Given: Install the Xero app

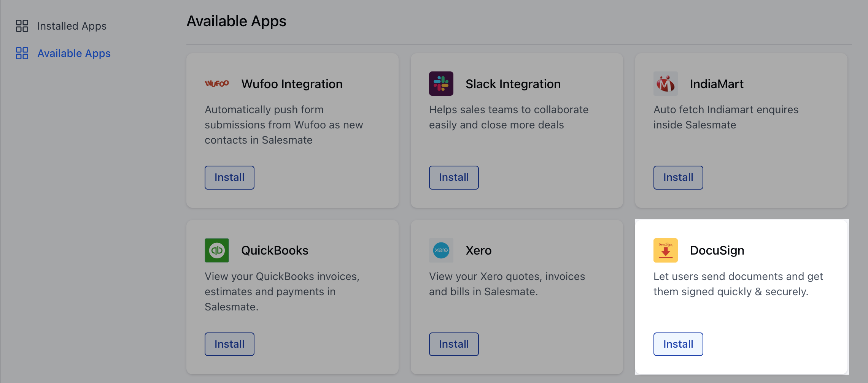Looking at the screenshot, I should click(453, 344).
